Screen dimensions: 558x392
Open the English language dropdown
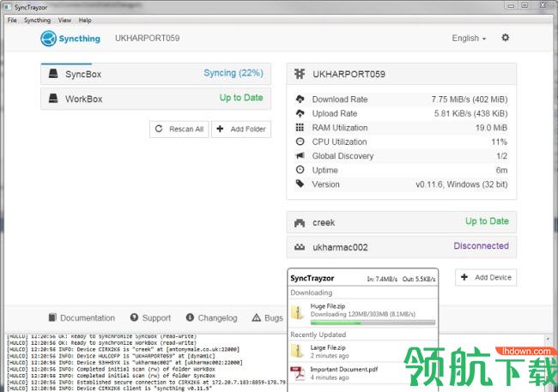(x=469, y=38)
